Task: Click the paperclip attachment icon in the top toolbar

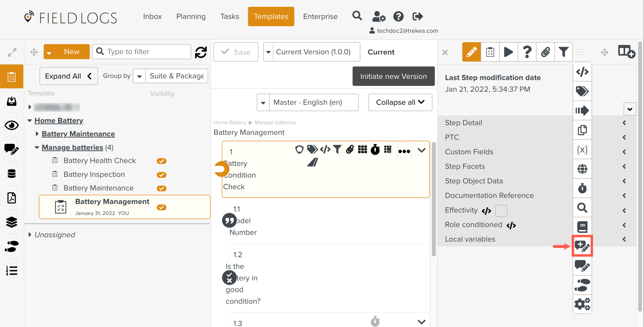Action: coord(545,52)
